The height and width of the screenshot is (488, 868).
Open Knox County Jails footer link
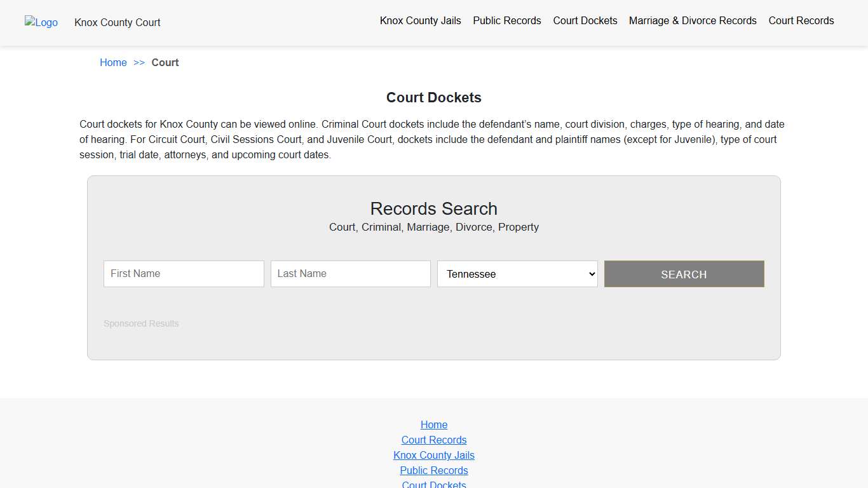click(x=434, y=455)
